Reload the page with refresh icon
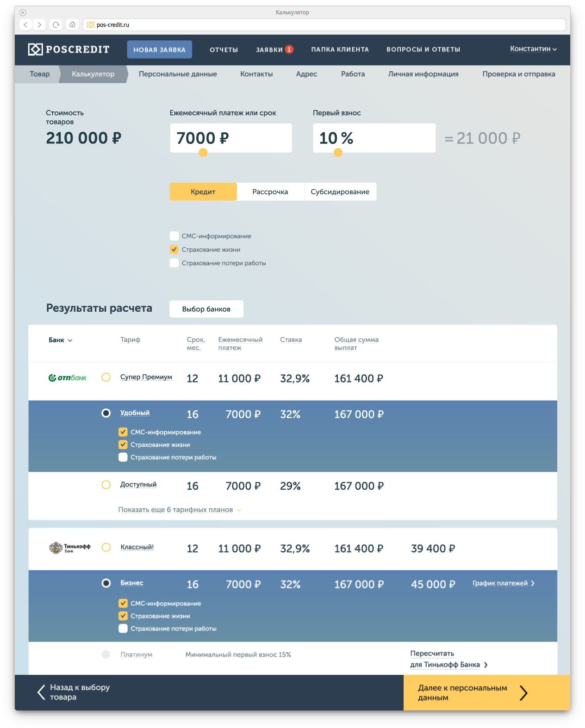The image size is (585, 728). coord(56,25)
